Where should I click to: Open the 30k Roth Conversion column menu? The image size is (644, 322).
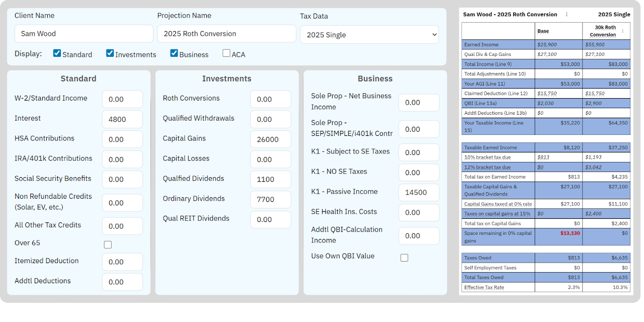point(622,31)
